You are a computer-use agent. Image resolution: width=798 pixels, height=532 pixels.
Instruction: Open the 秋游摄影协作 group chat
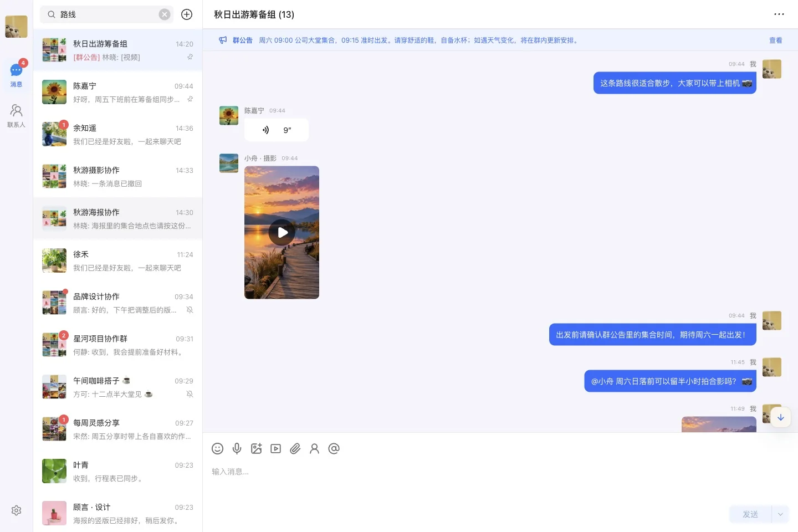pos(117,176)
